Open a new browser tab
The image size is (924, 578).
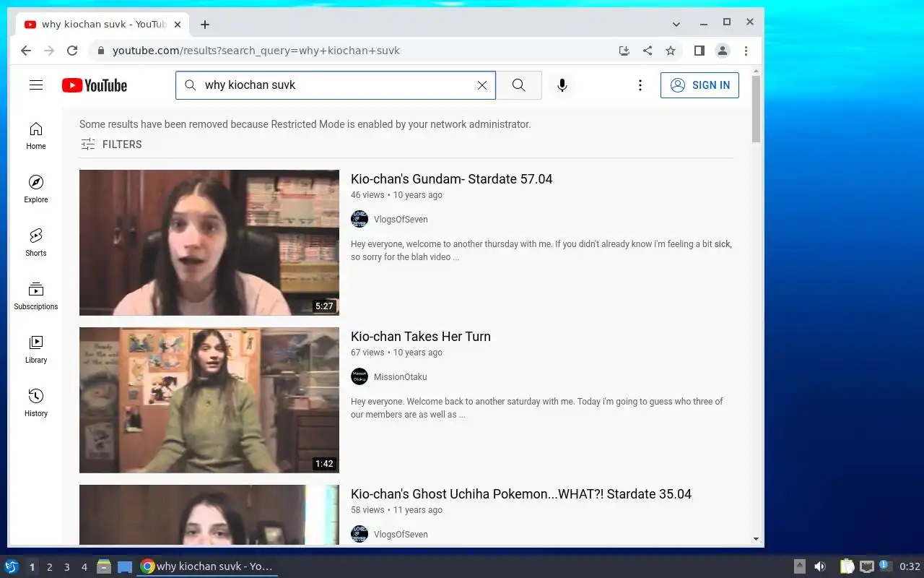[x=205, y=25]
